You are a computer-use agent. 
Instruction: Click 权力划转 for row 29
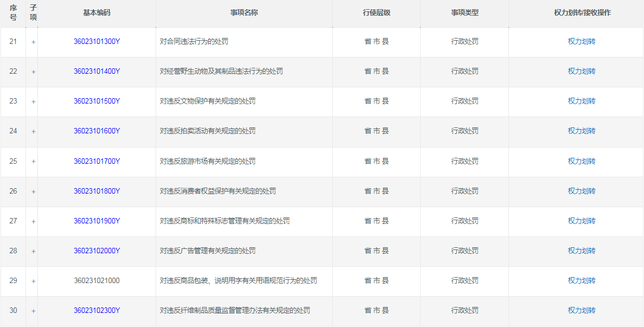click(581, 280)
